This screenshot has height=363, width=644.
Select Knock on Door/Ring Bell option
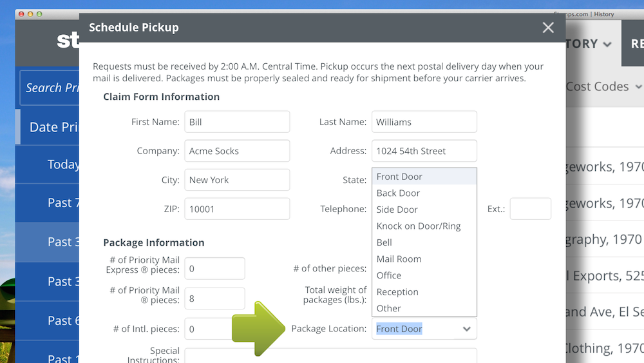pyautogui.click(x=418, y=226)
